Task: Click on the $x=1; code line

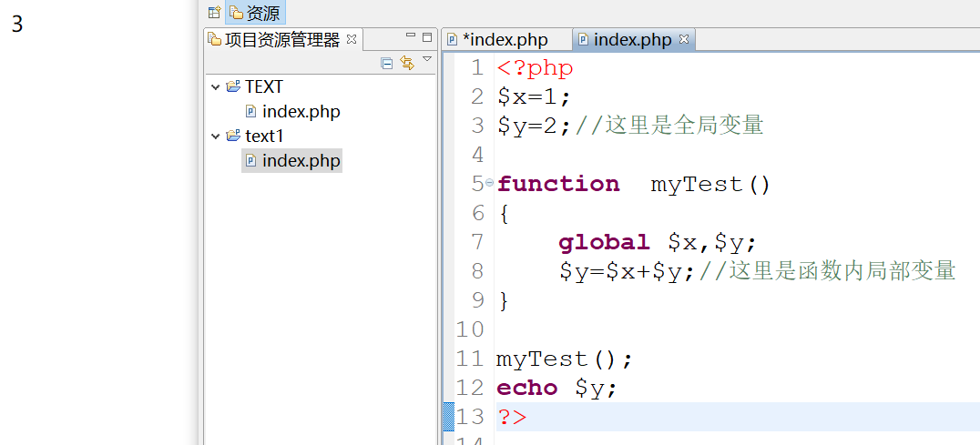Action: [535, 96]
